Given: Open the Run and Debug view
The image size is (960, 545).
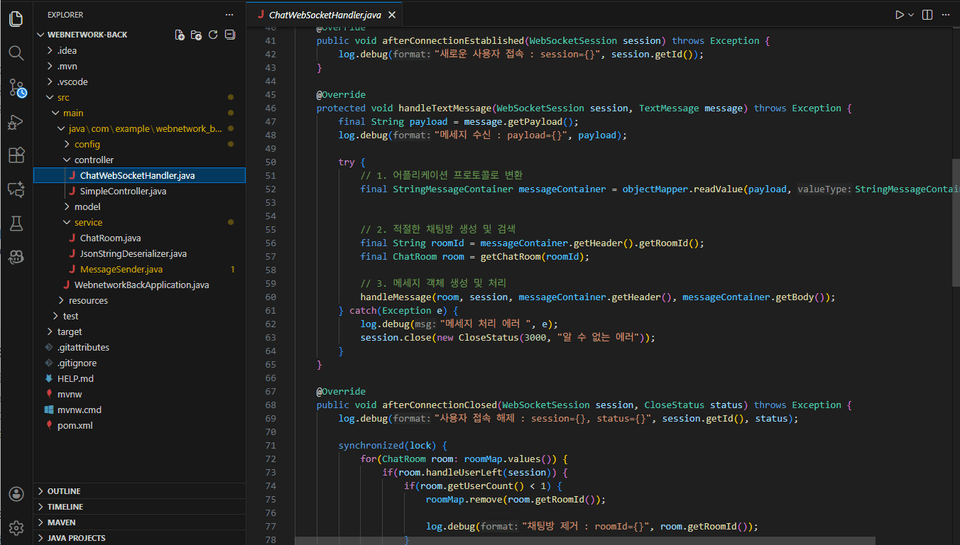Looking at the screenshot, I should point(16,122).
